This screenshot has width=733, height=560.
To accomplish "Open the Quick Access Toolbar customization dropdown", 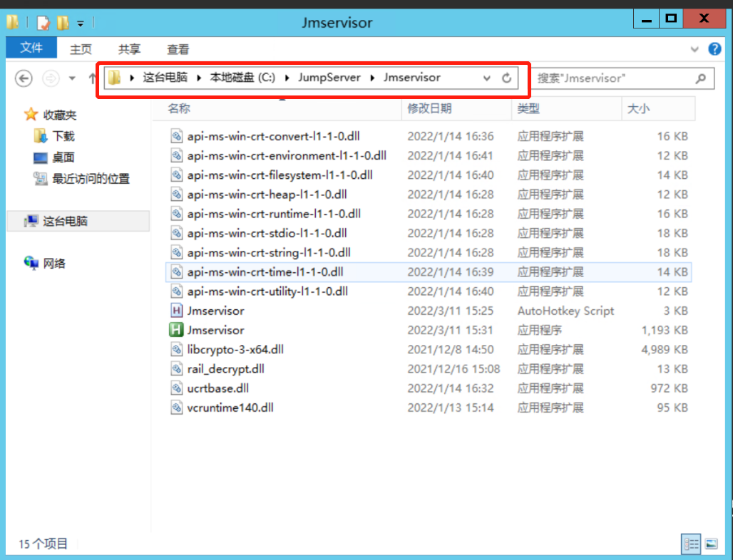I will coord(81,23).
